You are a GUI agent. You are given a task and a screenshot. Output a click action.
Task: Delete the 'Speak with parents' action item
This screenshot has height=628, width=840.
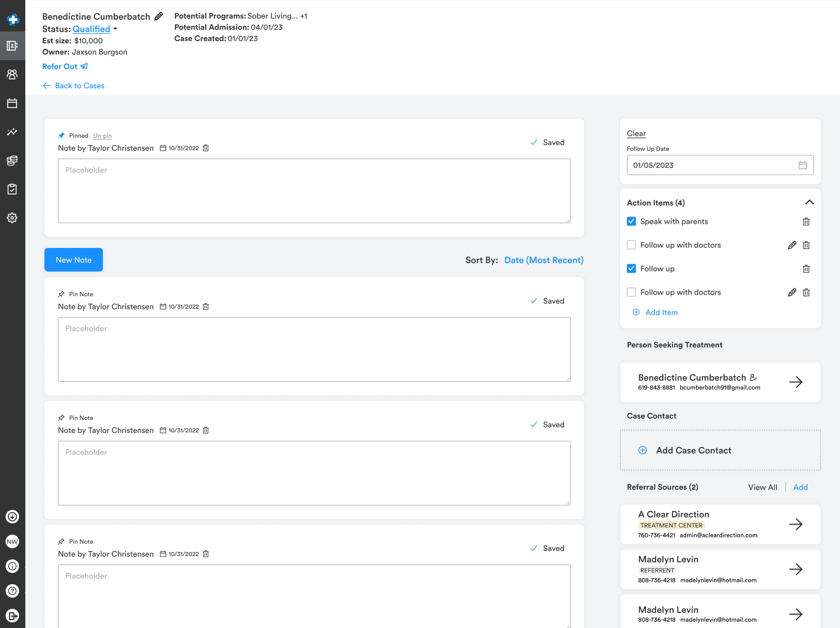tap(806, 222)
